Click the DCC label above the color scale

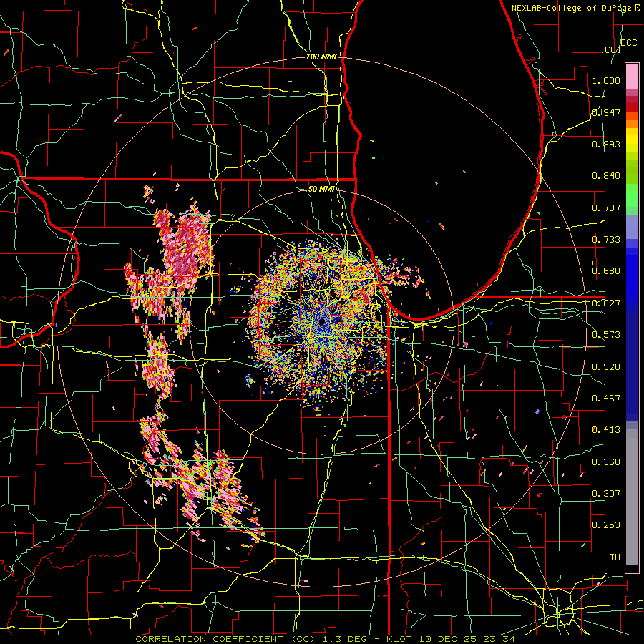click(x=629, y=43)
